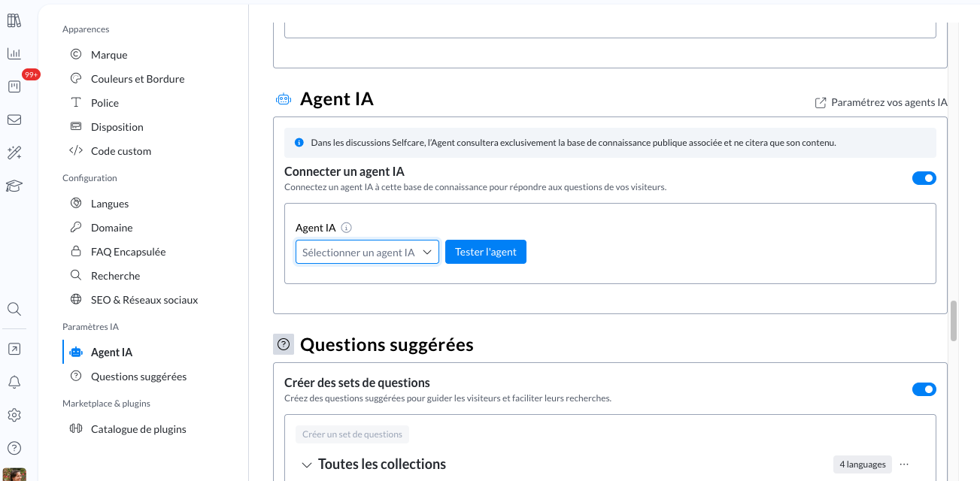
Task: Click the user avatar thumbnail at bottom left
Action: (x=14, y=474)
